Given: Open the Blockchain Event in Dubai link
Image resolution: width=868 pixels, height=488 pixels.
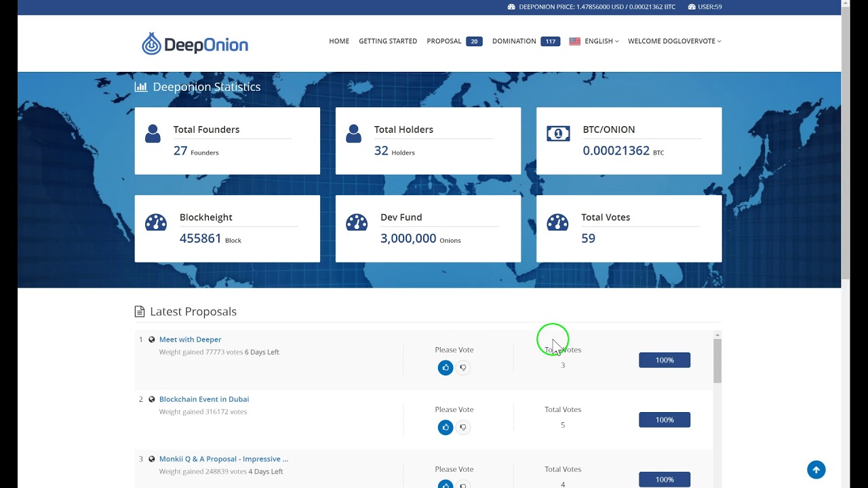Looking at the screenshot, I should pyautogui.click(x=204, y=399).
